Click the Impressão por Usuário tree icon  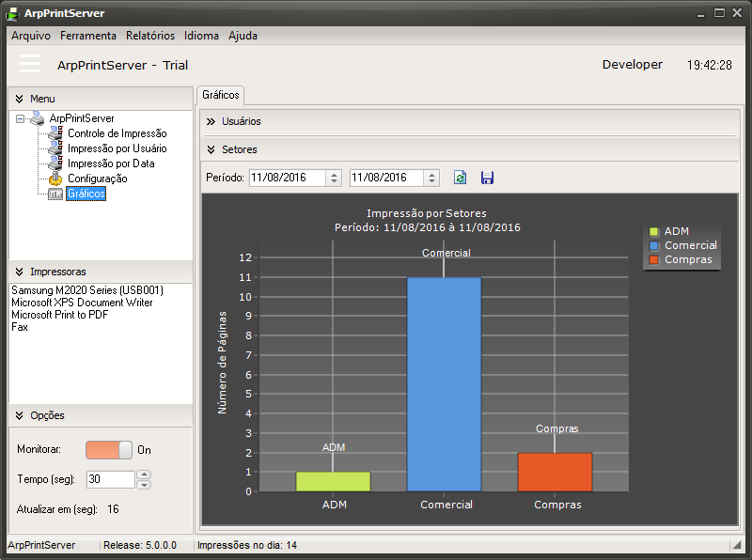click(x=56, y=148)
